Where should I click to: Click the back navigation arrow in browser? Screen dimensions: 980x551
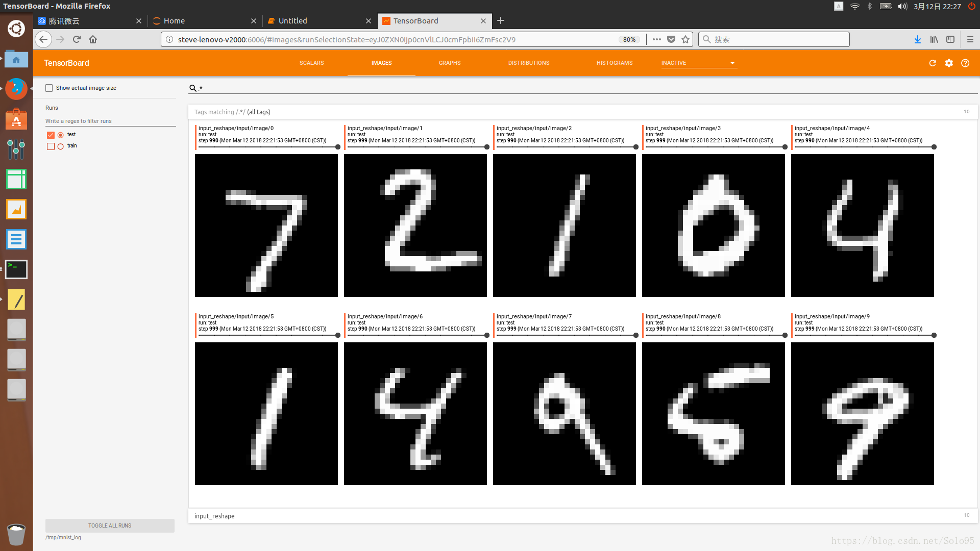click(x=44, y=39)
